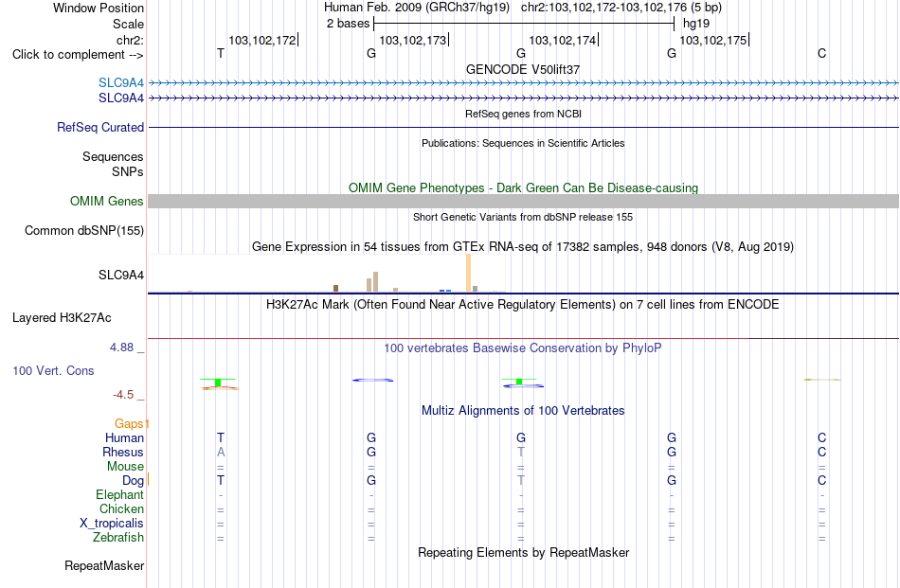Click position label 103,102,173
The width and height of the screenshot is (900, 588).
pos(413,40)
